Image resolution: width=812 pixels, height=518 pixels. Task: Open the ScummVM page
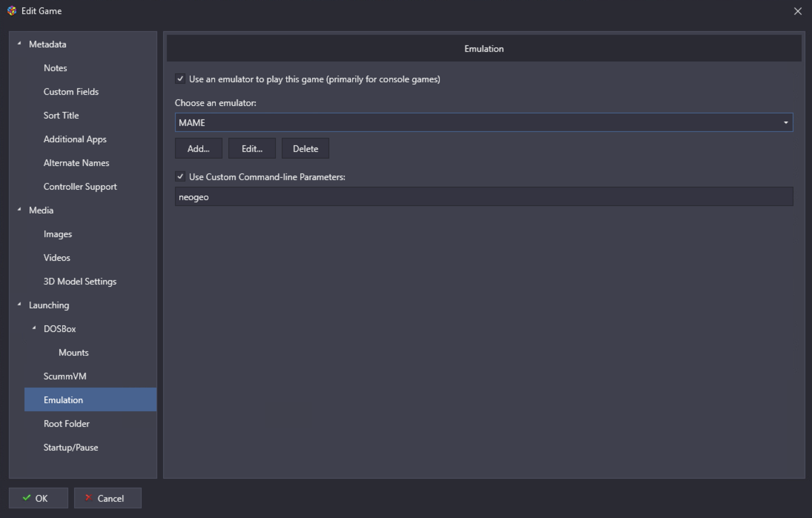coord(65,376)
